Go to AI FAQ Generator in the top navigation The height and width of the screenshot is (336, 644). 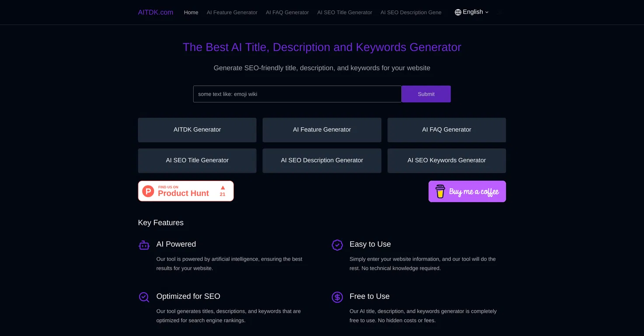click(x=287, y=12)
